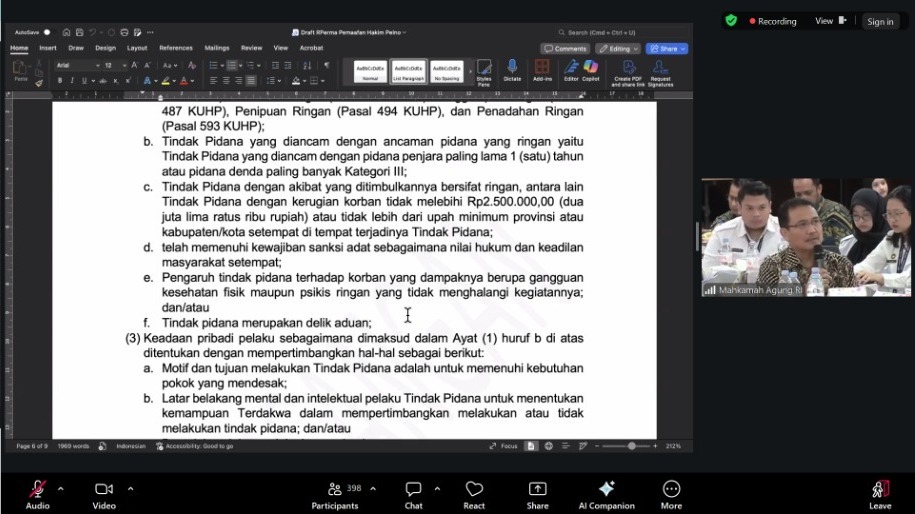Click the Leave meeting button

tap(880, 490)
